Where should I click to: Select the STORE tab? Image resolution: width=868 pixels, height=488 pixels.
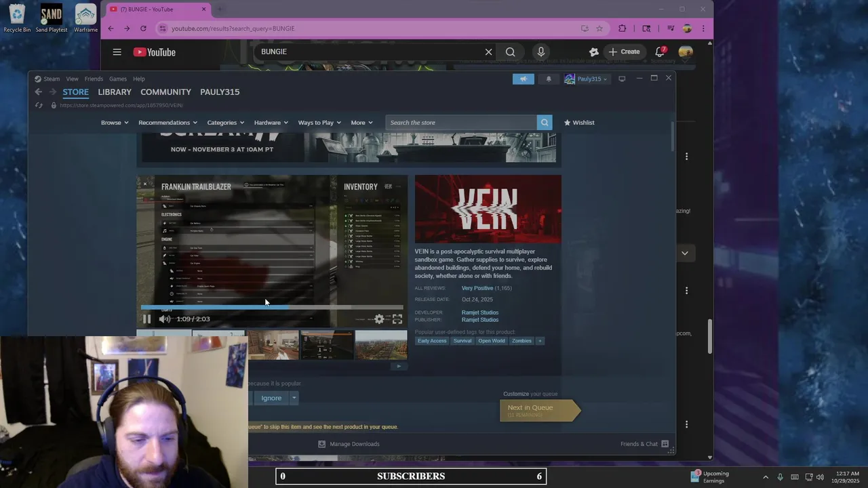tap(75, 91)
